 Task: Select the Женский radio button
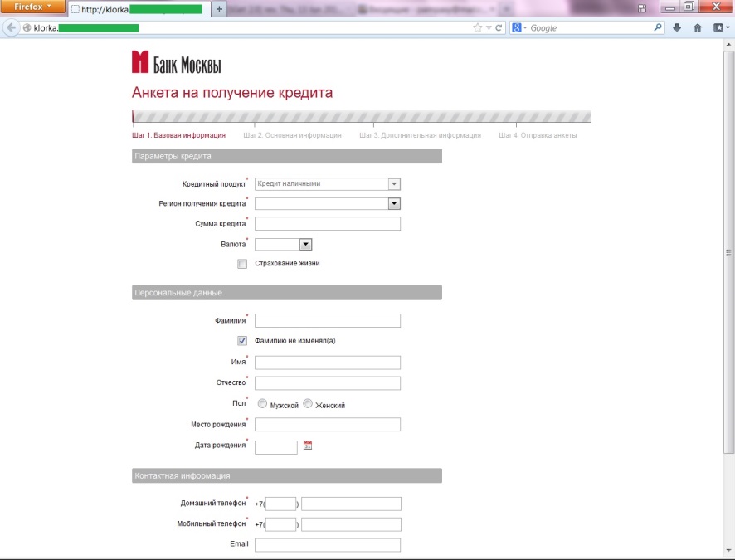(308, 403)
